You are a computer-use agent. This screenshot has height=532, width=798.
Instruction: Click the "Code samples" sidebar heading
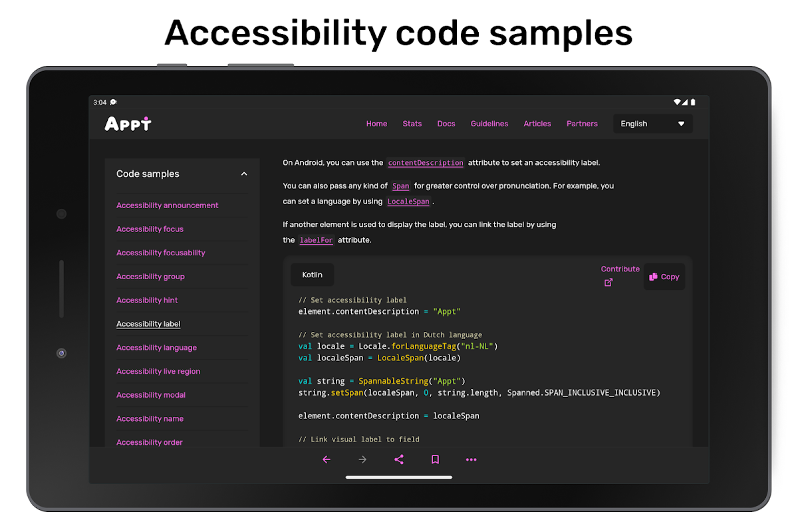(x=148, y=174)
